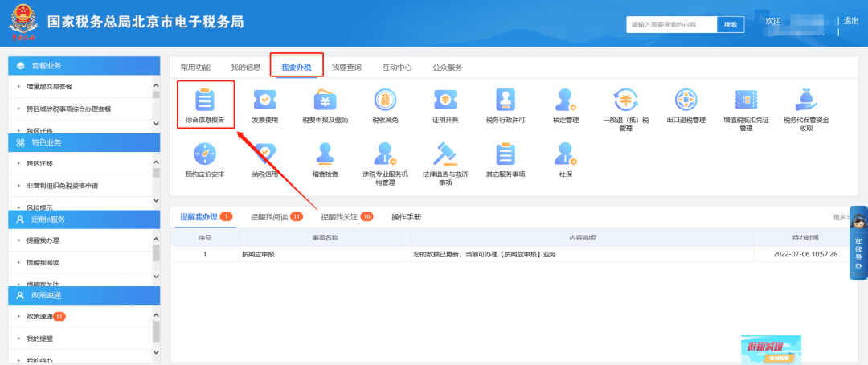Switch to the 我要查询 tab
The image size is (868, 365).
(x=346, y=68)
